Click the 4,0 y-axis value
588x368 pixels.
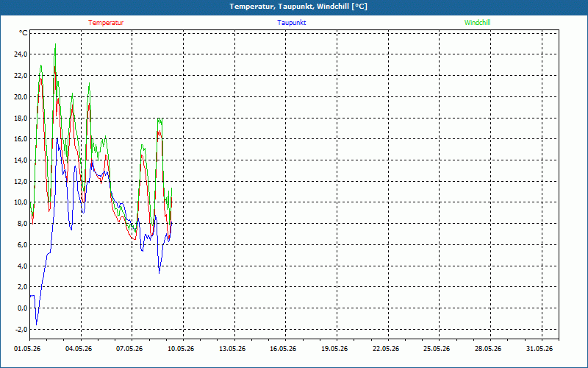(22, 266)
